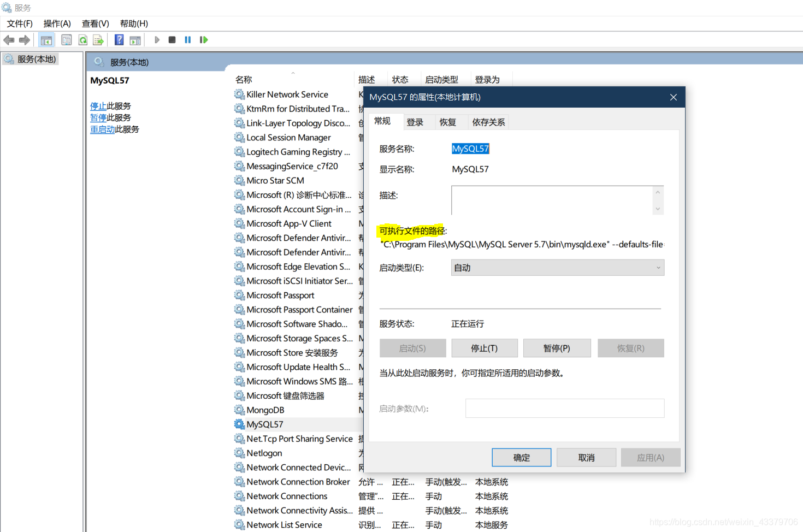Screen dimensions: 803x532
Task: Open the 查看(V) menu
Action: tap(96, 23)
